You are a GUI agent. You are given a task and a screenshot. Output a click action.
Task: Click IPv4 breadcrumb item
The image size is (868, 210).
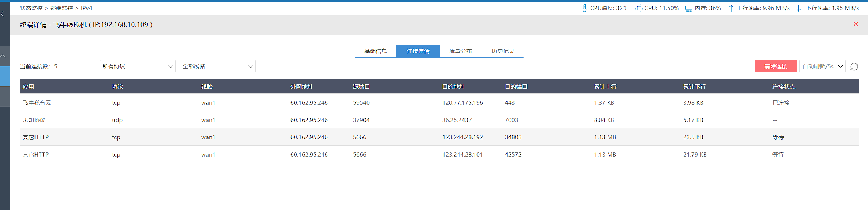coord(86,8)
